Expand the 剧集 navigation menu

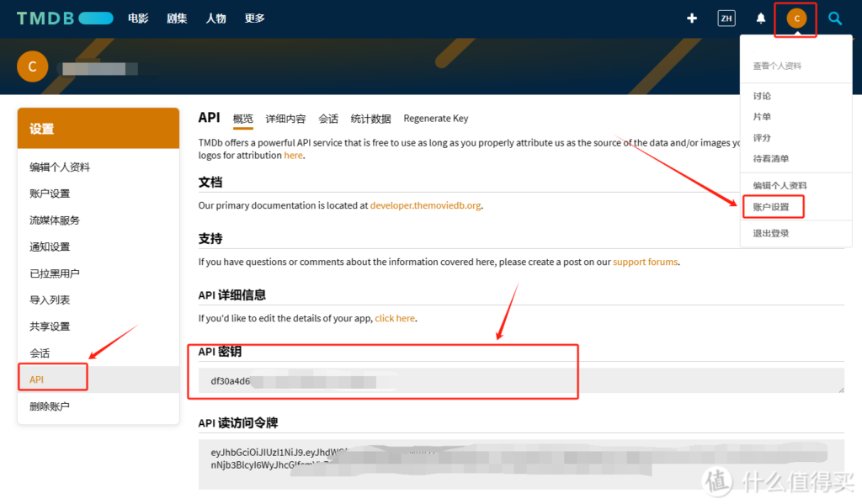[177, 18]
